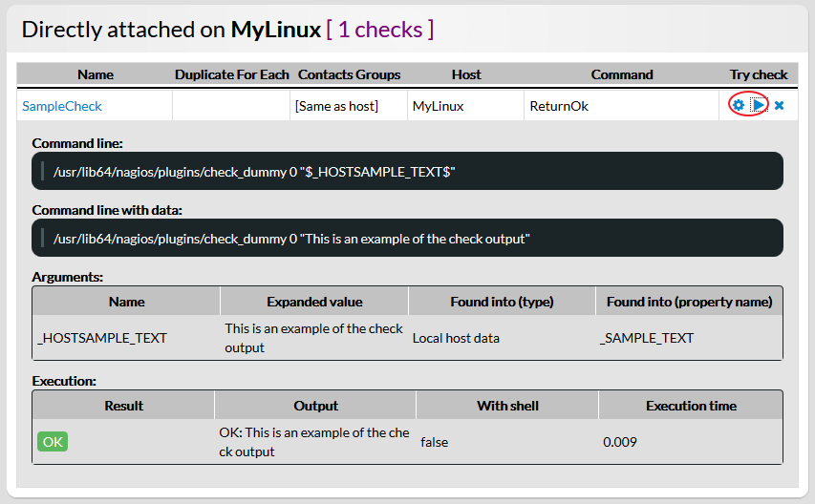Select the MyLinux host cell
This screenshot has height=504, width=815.
point(438,106)
